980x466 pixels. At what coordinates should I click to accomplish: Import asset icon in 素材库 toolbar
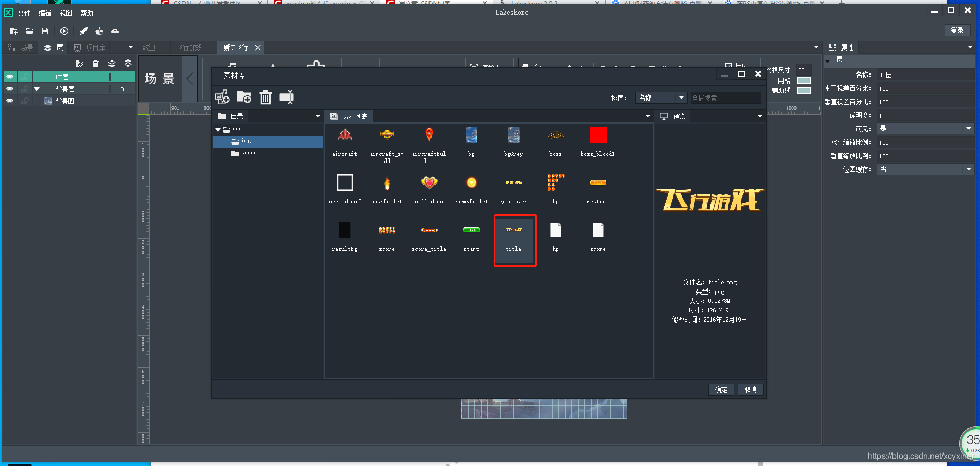[223, 97]
